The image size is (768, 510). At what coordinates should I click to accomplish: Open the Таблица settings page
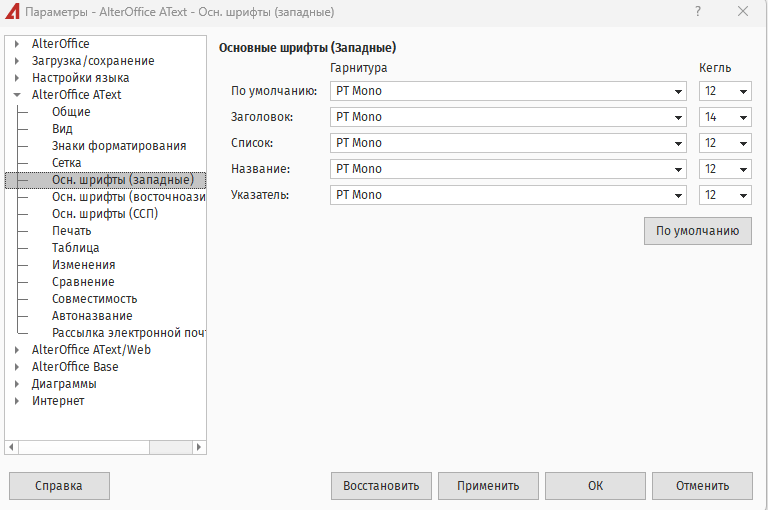75,248
